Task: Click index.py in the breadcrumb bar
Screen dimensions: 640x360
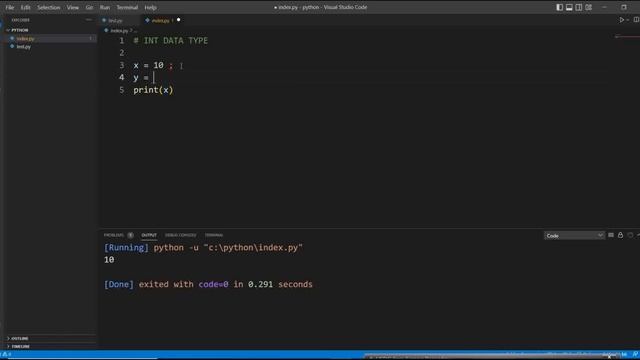Action: coord(119,31)
